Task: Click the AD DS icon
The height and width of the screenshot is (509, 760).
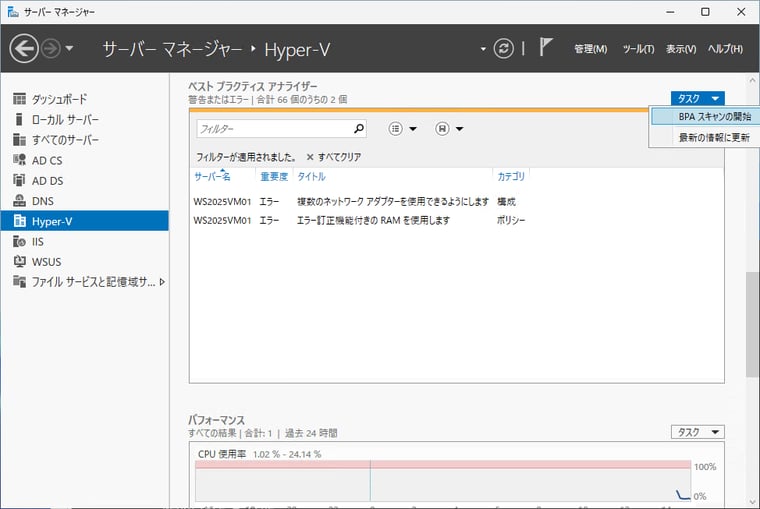Action: pyautogui.click(x=19, y=180)
